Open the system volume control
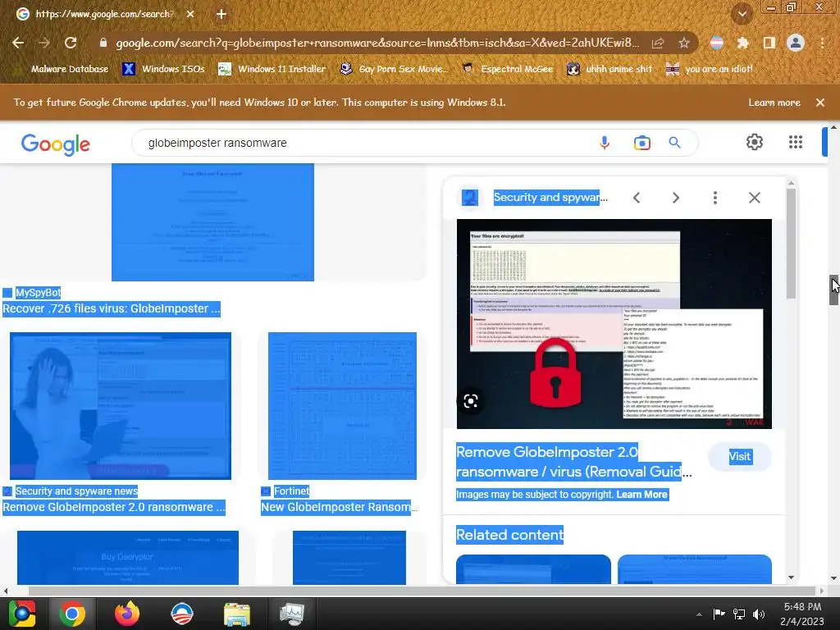This screenshot has height=630, width=840. click(759, 614)
